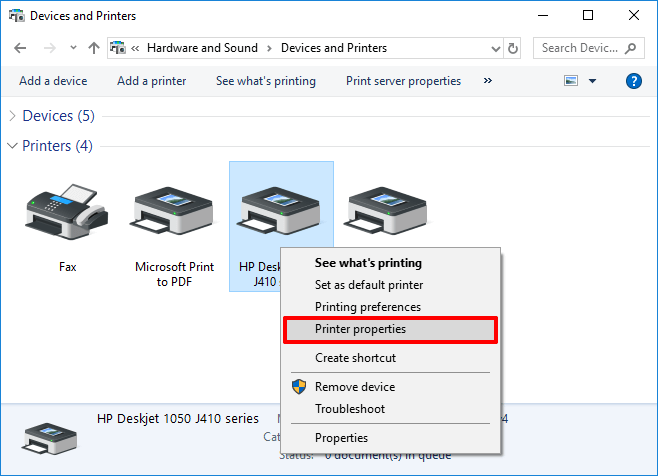Click the help question mark icon
The width and height of the screenshot is (658, 476).
click(633, 81)
